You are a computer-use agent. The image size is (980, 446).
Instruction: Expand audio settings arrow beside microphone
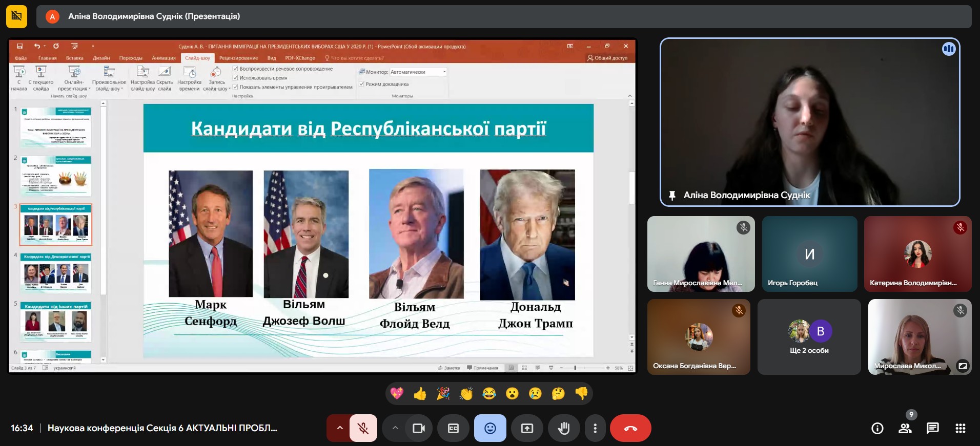[x=339, y=428]
